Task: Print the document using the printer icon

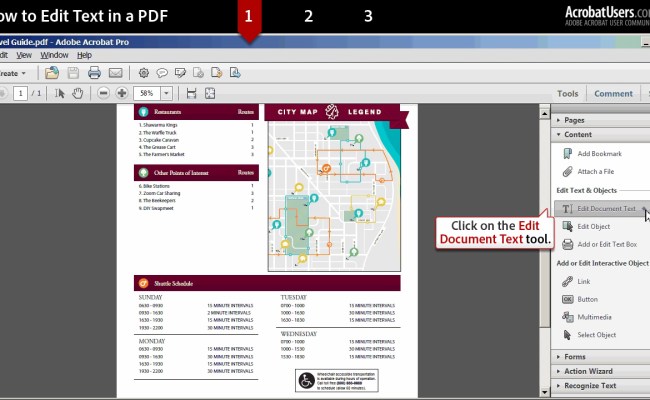Action: coord(95,73)
